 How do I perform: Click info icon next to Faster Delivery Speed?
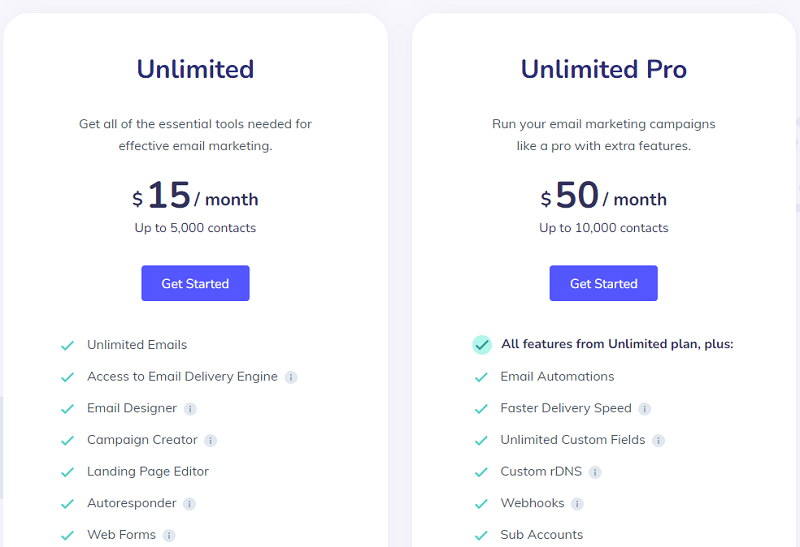[644, 409]
